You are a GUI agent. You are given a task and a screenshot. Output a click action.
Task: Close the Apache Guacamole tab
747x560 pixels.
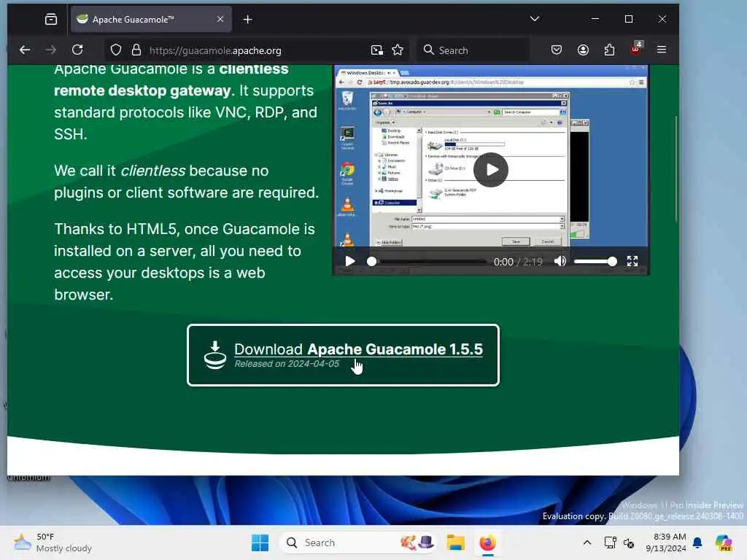(220, 19)
